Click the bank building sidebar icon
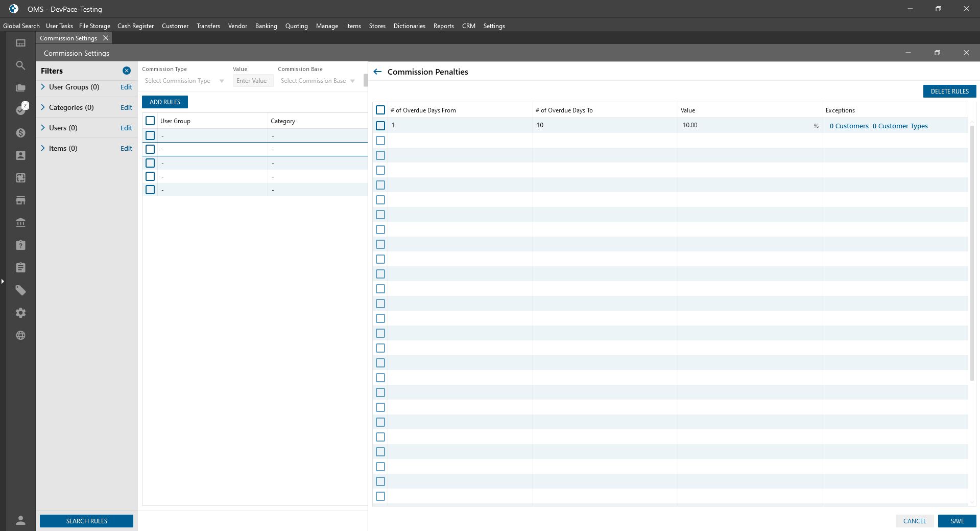The image size is (980, 531). (x=20, y=223)
